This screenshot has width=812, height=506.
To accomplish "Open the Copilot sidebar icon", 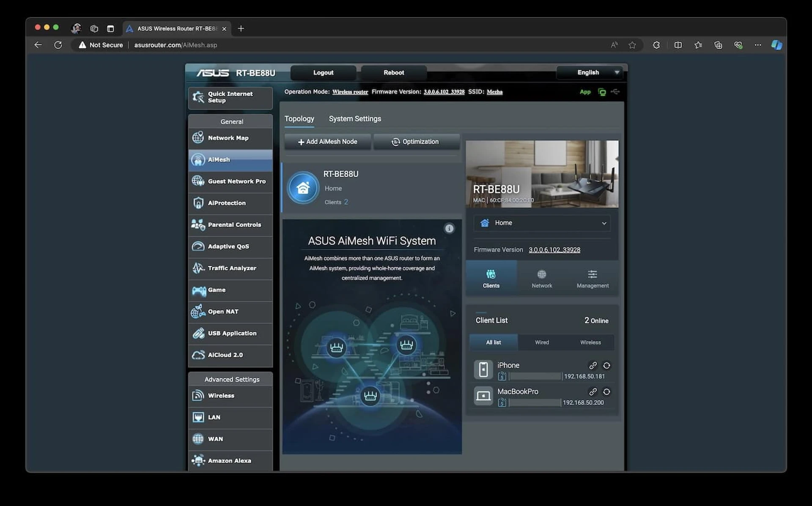I will (x=776, y=45).
